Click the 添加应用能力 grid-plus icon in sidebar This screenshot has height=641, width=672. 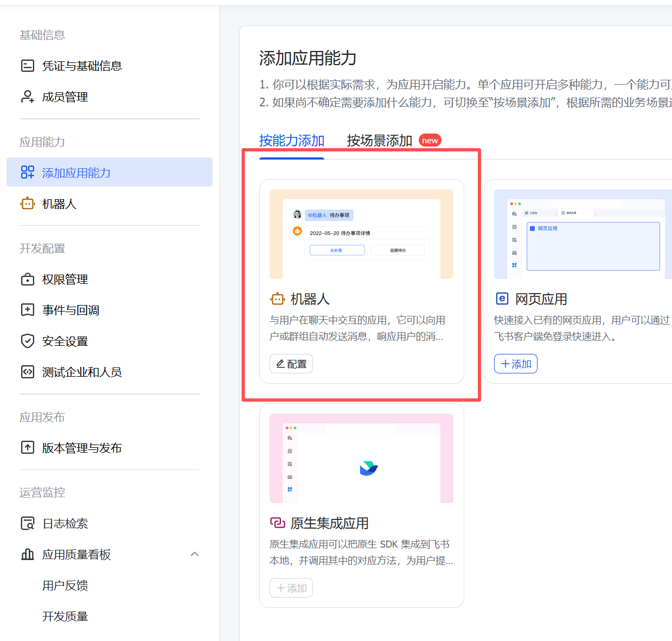(27, 173)
